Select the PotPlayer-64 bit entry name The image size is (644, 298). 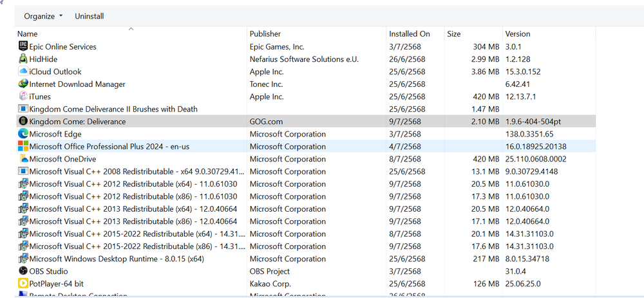point(56,284)
